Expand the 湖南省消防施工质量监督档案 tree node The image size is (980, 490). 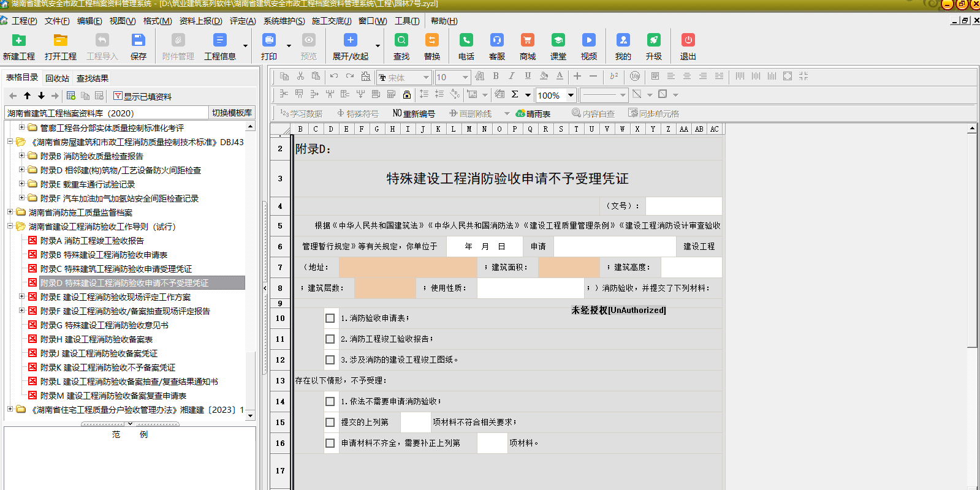pos(10,212)
